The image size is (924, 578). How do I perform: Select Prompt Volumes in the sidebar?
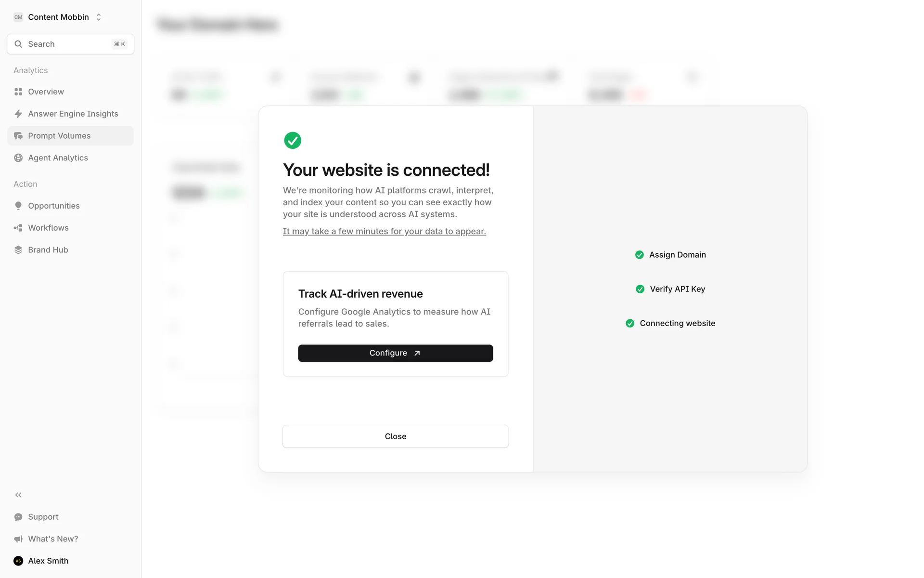(x=59, y=136)
